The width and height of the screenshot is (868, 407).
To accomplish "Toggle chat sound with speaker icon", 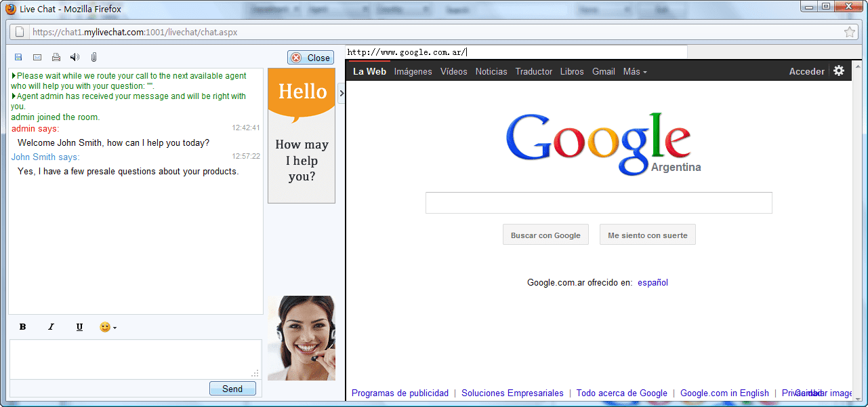I will point(75,58).
